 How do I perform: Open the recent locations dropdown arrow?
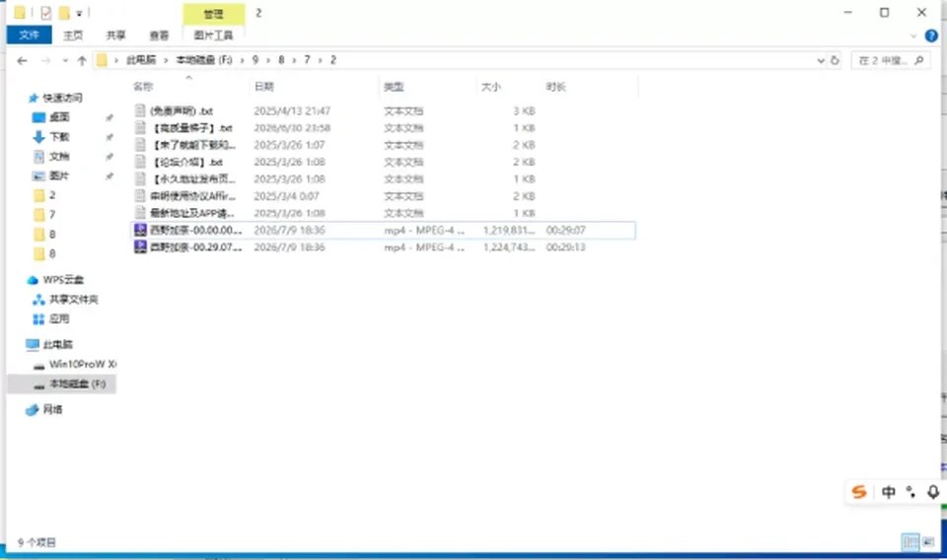[x=65, y=60]
